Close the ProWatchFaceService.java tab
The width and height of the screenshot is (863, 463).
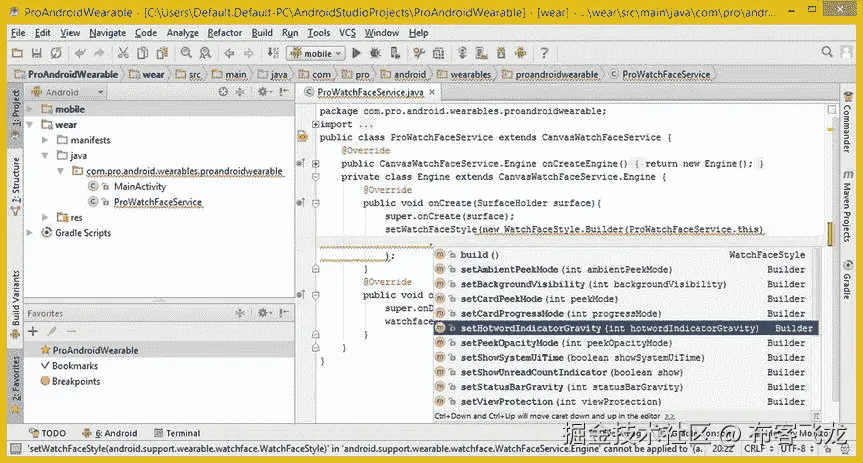click(432, 92)
